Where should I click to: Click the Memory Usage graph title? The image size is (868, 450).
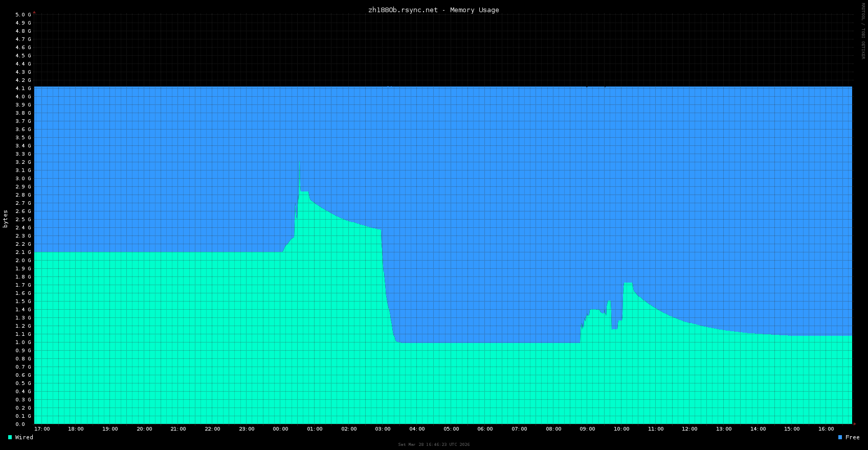tap(434, 10)
